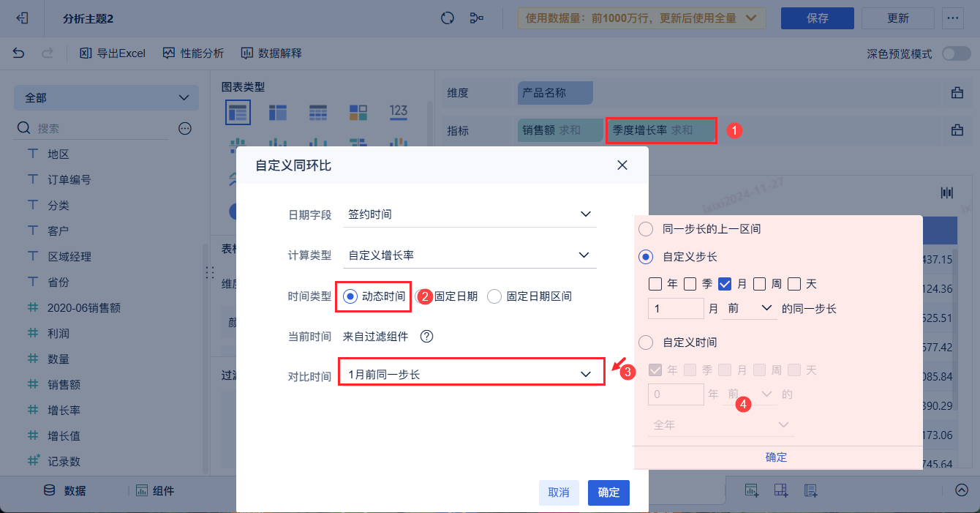Click the drag handle dots on panel divider
Screen dimensions: 980x513
tap(210, 272)
